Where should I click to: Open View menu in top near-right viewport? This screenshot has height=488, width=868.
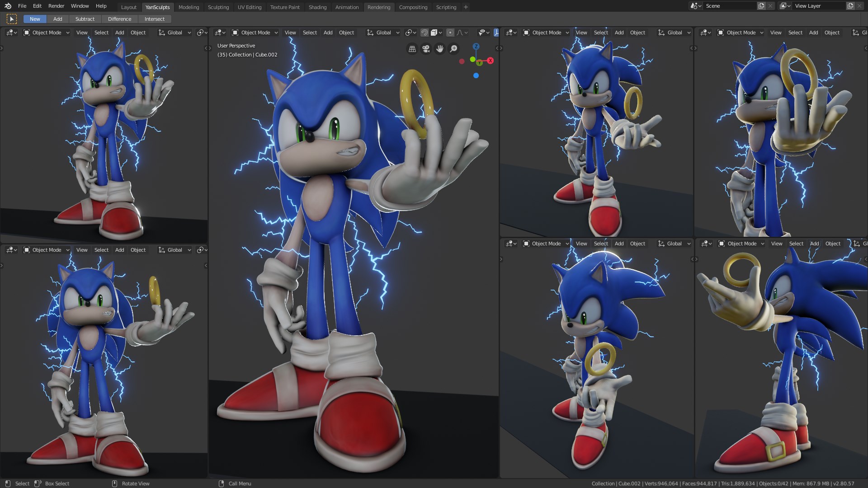581,33
